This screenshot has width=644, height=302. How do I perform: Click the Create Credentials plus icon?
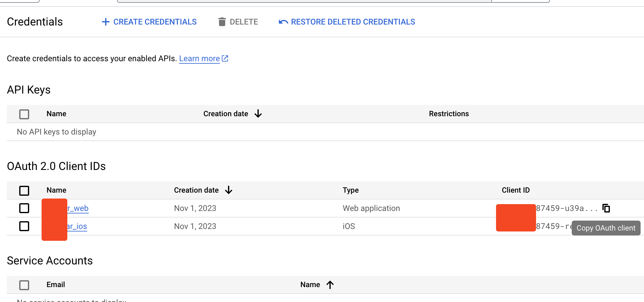click(106, 22)
